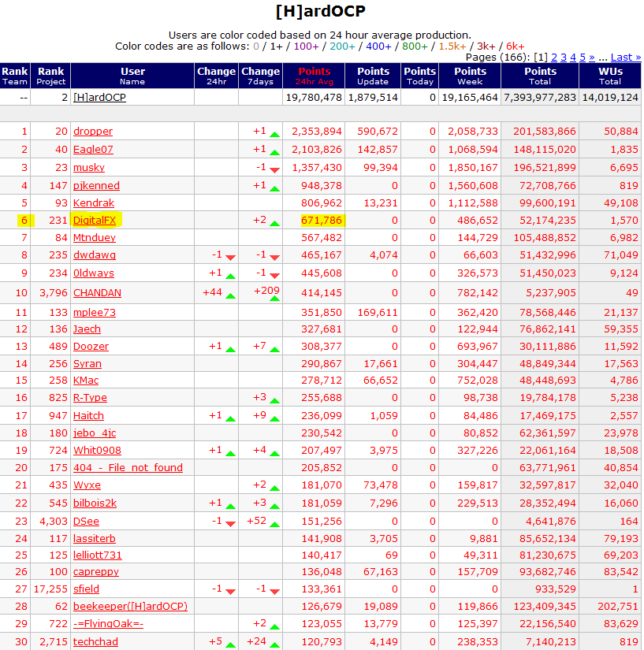Jump to Last » page link

coord(626,58)
